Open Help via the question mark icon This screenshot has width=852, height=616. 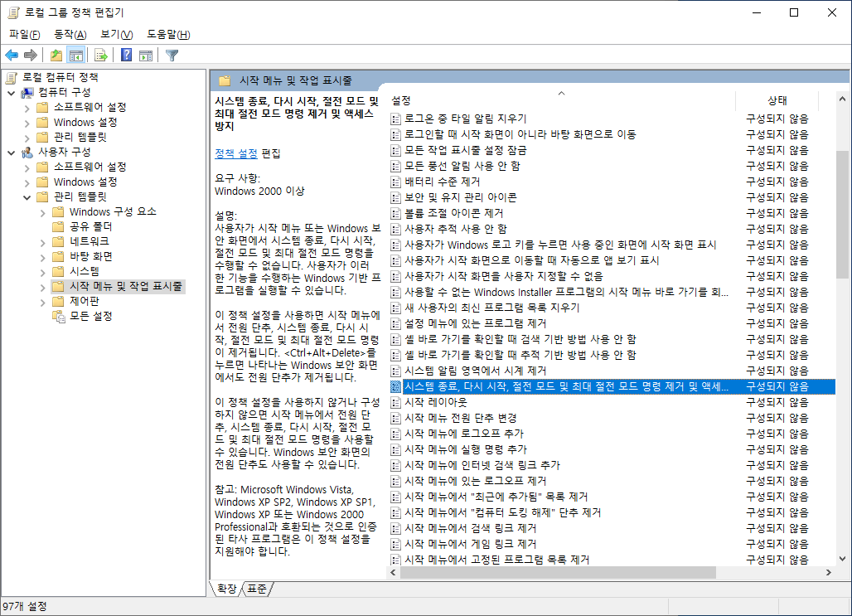(x=126, y=55)
